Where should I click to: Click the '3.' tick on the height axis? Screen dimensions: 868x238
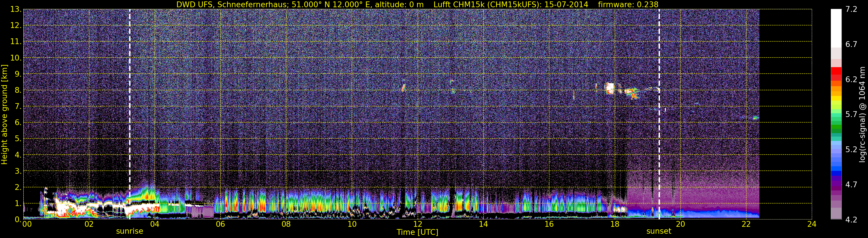click(x=18, y=171)
